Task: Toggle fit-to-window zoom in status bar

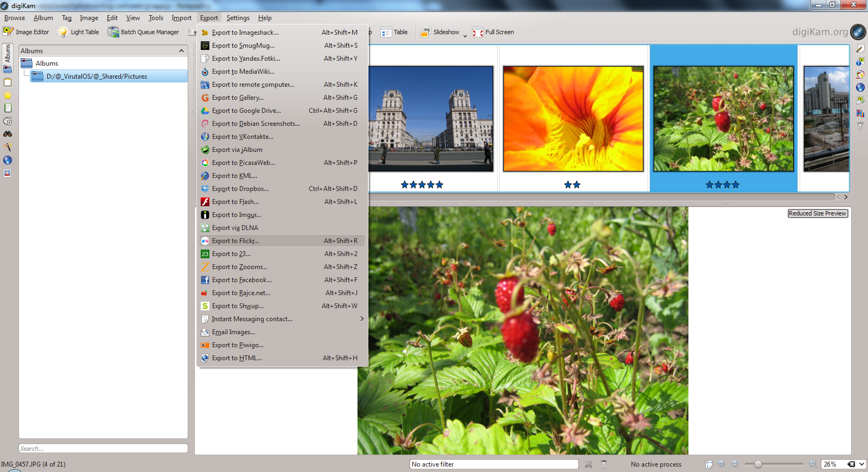Action: [709, 464]
